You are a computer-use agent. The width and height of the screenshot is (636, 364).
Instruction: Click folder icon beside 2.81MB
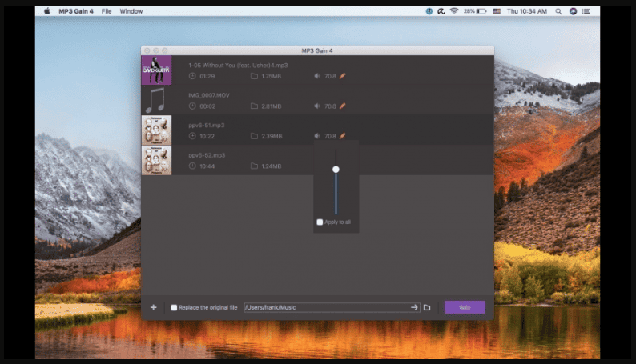pos(254,106)
